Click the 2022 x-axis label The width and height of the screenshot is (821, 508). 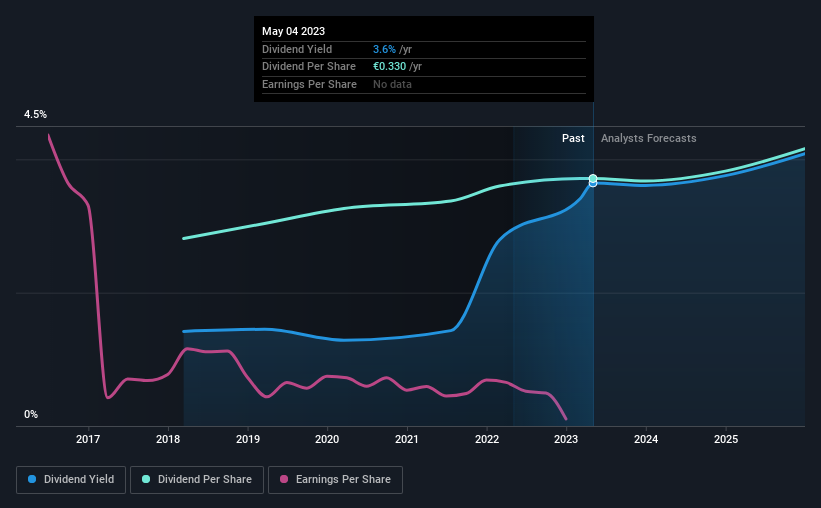click(x=487, y=439)
